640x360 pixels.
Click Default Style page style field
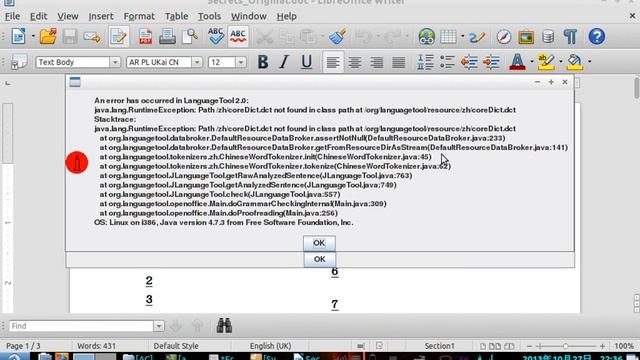(x=176, y=346)
